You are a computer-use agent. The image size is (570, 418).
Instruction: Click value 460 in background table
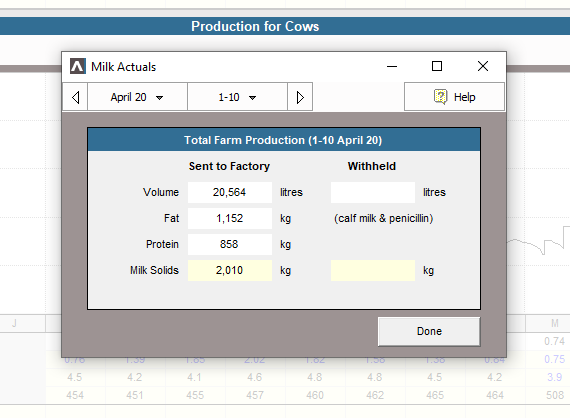click(x=315, y=395)
